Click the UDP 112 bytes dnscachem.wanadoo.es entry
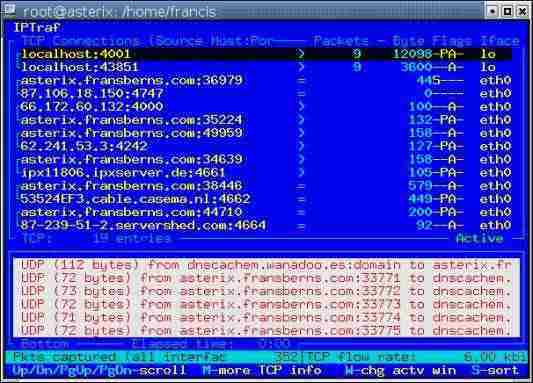The image size is (533, 383). click(266, 265)
